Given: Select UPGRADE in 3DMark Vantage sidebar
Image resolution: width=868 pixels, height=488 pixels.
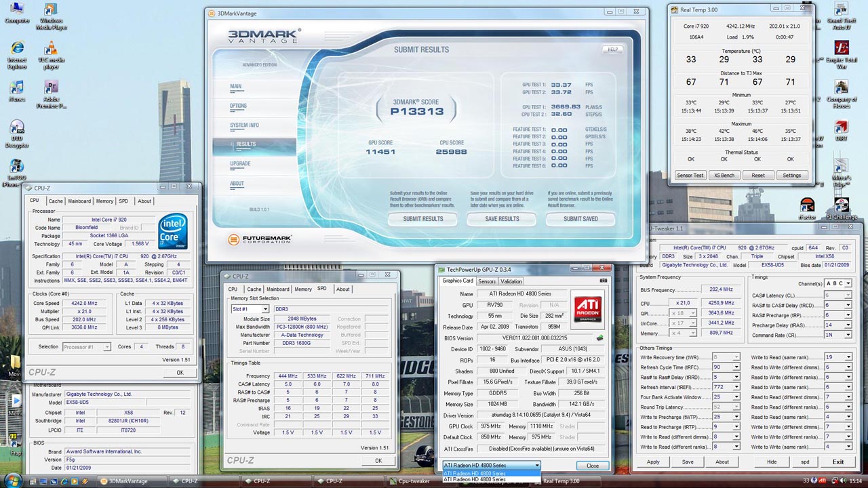Looking at the screenshot, I should pyautogui.click(x=240, y=163).
